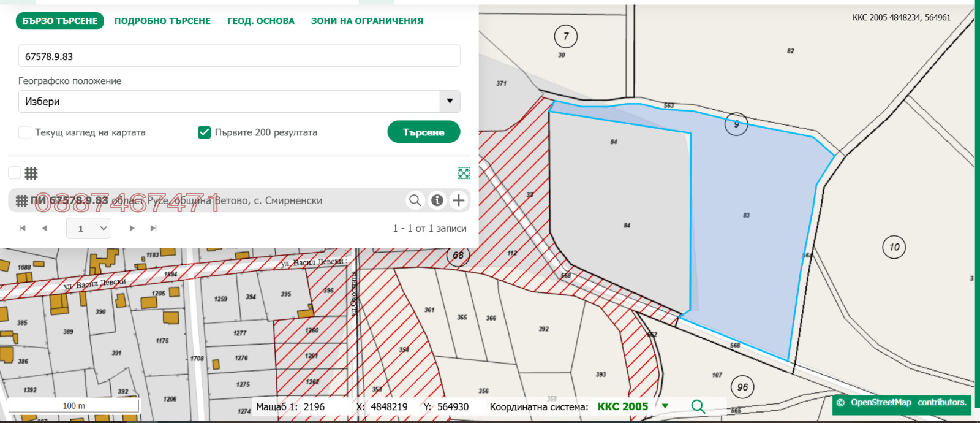
Task: Zoom to result using magnifier icon
Action: click(x=415, y=200)
